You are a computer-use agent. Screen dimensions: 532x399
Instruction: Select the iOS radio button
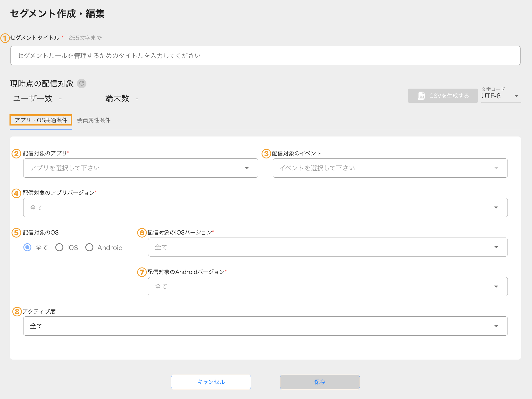click(x=59, y=247)
